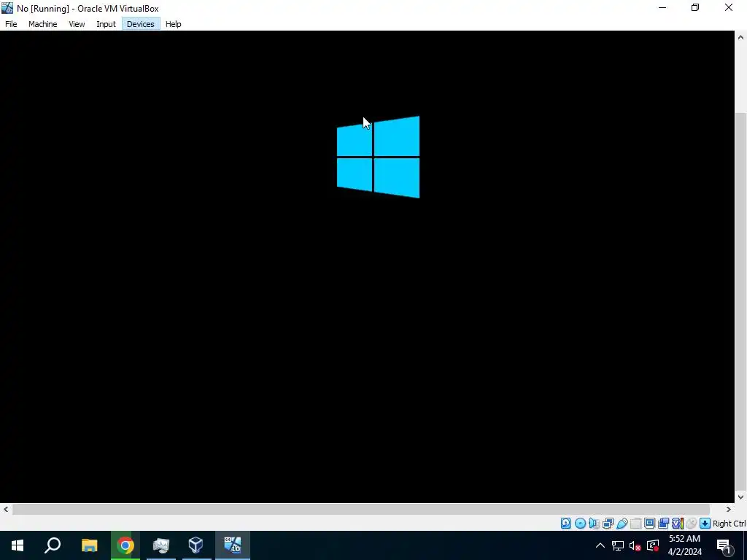
Task: Click the mouse integration status icon
Action: coord(692,524)
